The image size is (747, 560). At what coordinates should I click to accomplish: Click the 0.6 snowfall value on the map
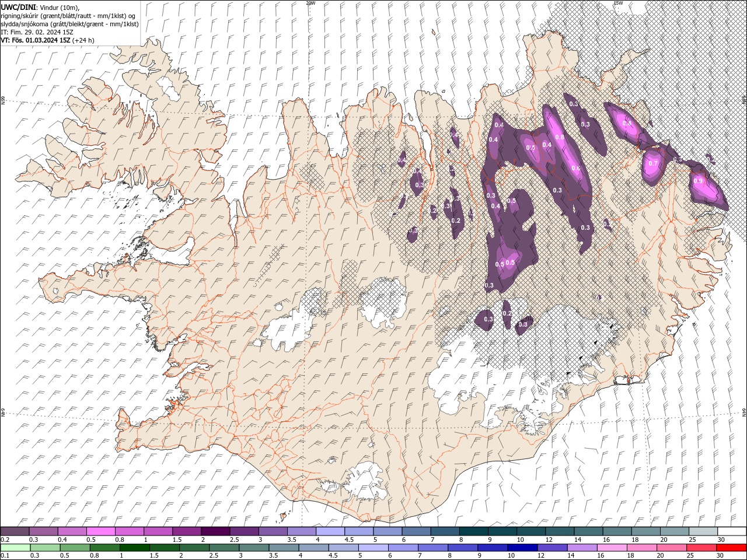576,169
